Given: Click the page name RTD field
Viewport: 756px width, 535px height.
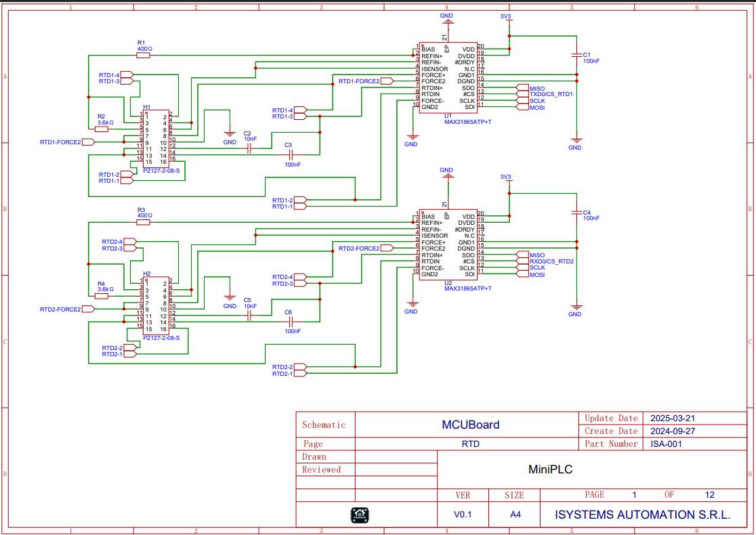Looking at the screenshot, I should 470,444.
